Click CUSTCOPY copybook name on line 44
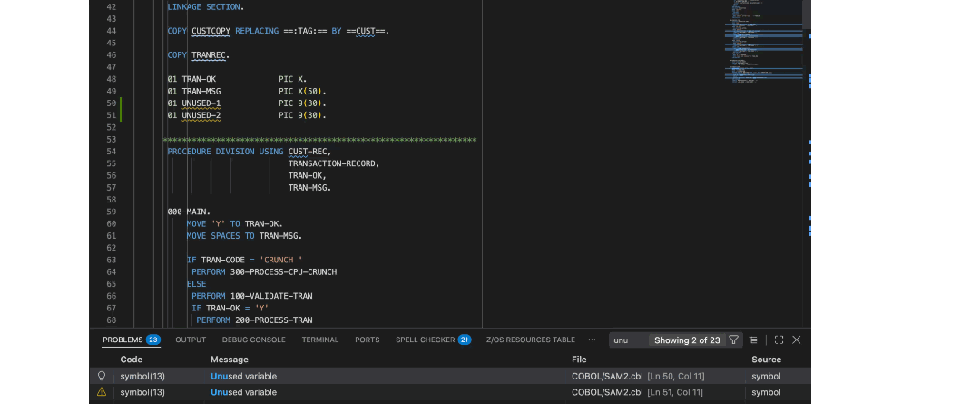This screenshot has height=404, width=980. pyautogui.click(x=211, y=31)
